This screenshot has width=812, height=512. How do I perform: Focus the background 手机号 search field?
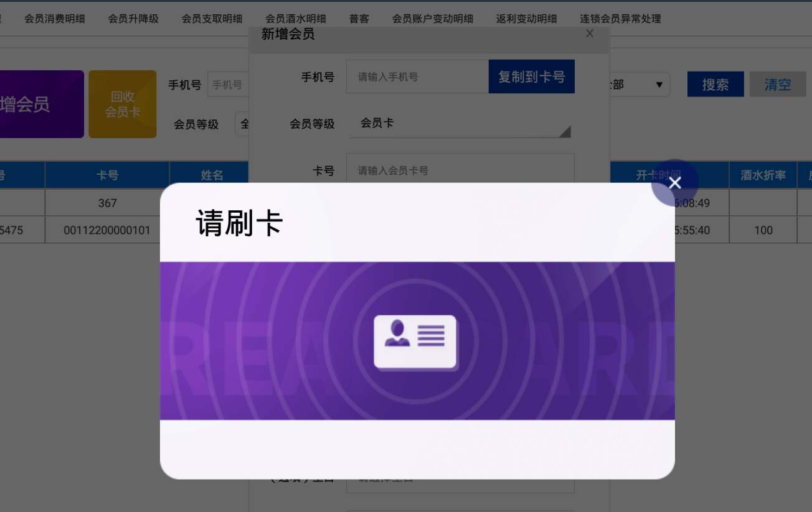(x=229, y=85)
